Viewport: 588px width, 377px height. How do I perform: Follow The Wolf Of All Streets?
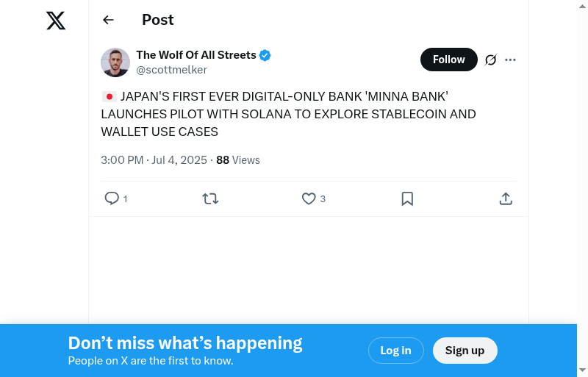click(x=448, y=60)
